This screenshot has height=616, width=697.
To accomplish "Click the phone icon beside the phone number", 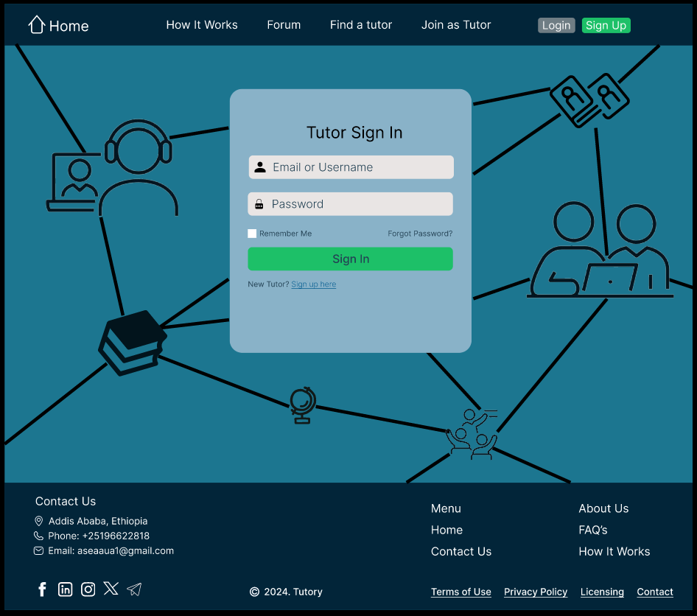I will point(38,536).
